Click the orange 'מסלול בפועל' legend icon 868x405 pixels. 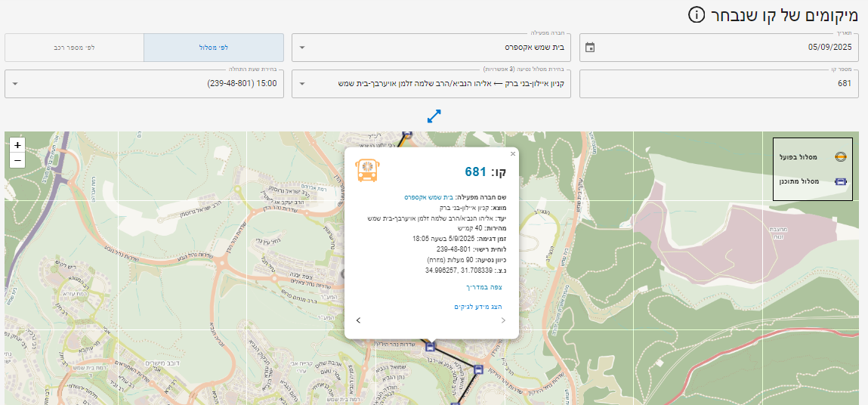point(840,157)
